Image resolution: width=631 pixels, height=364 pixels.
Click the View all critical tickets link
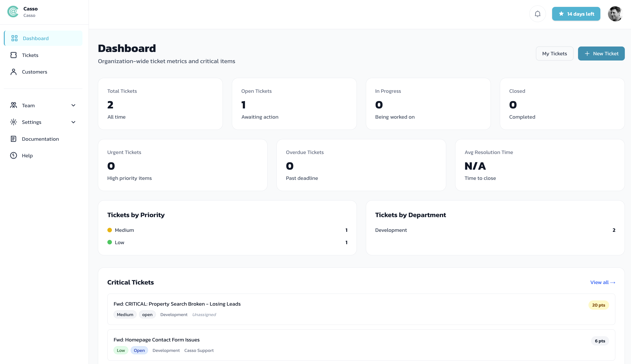602,282
